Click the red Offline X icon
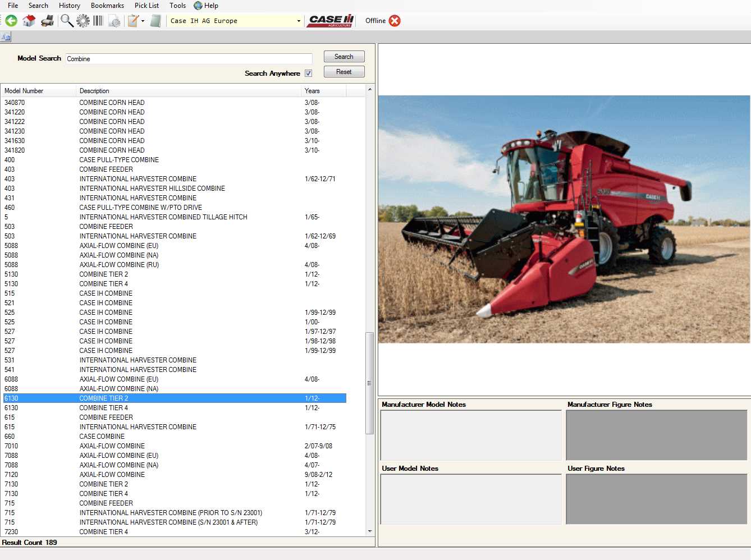 [395, 21]
